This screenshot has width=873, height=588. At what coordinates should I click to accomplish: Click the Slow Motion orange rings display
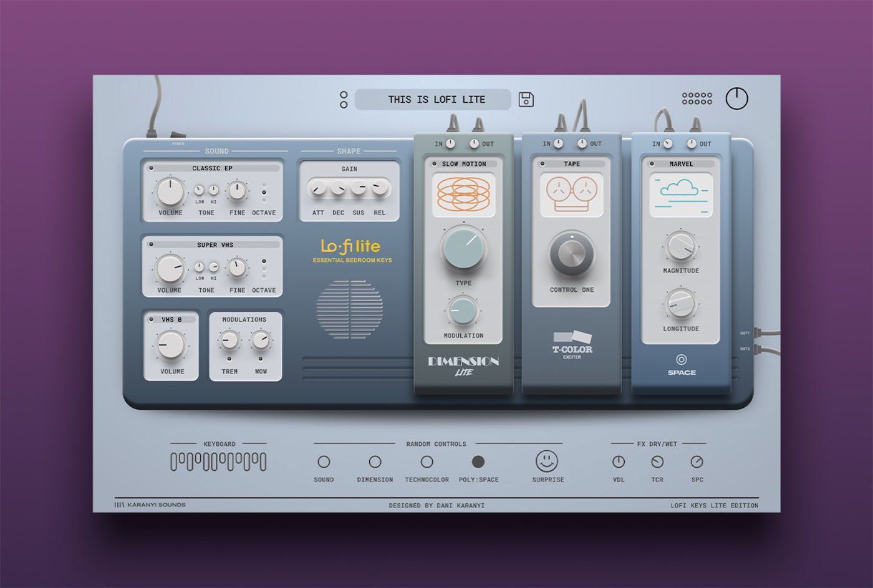tap(463, 194)
